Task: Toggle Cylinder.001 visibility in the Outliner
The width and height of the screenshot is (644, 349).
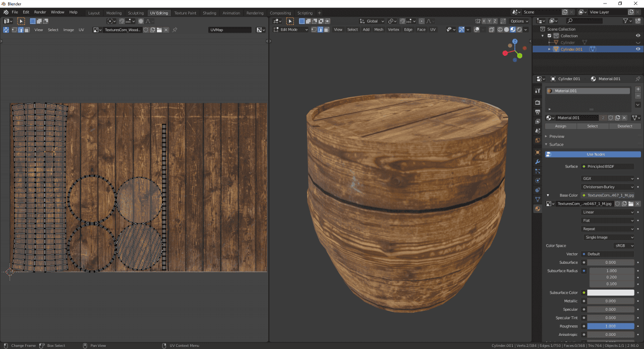Action: pos(637,49)
